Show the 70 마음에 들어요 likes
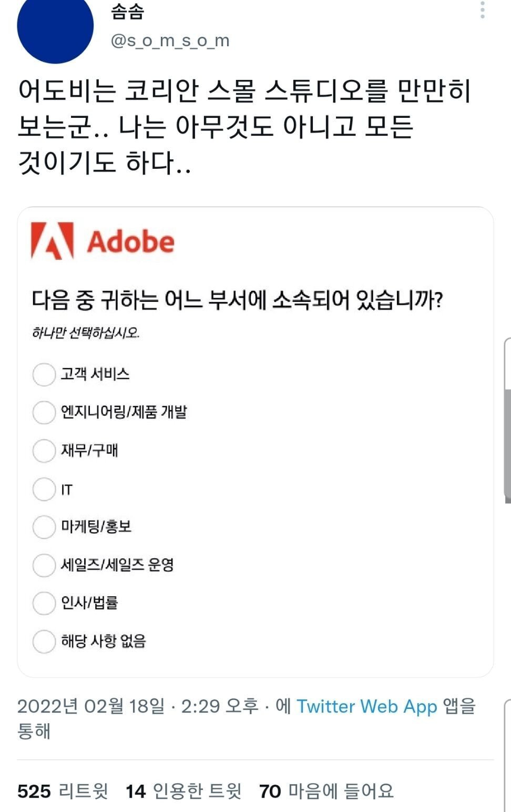The height and width of the screenshot is (812, 511). pos(326,791)
